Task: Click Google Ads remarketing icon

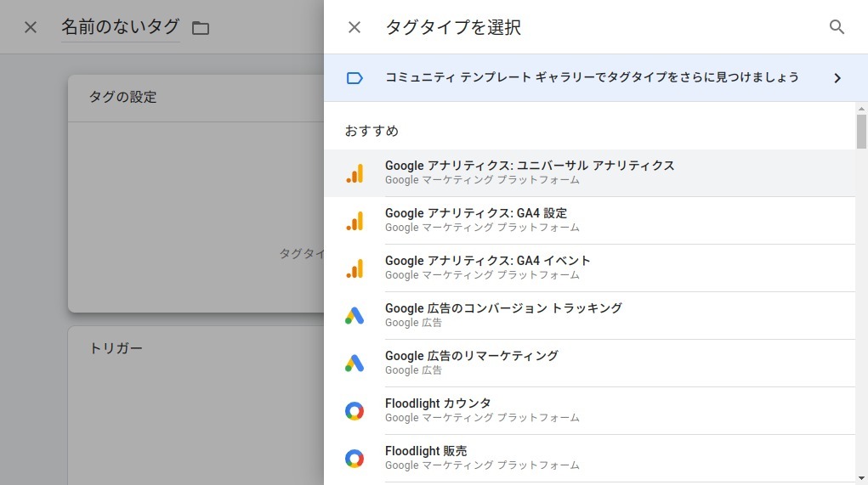Action: pos(355,364)
